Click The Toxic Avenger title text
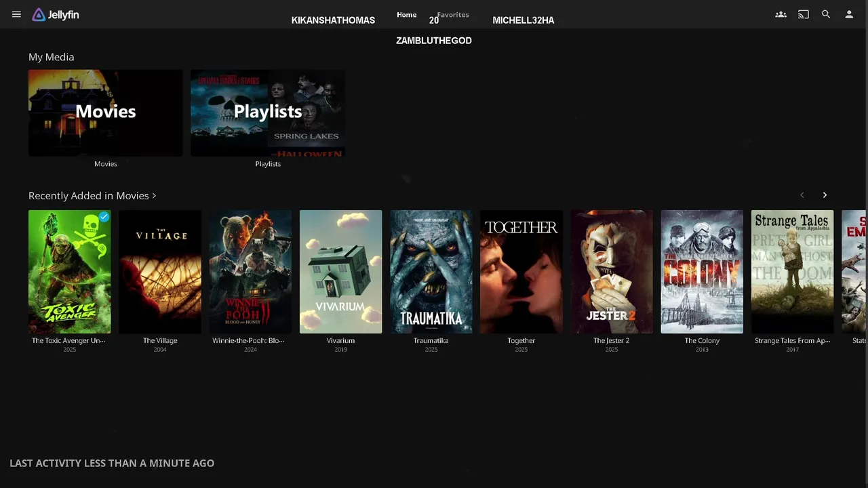 click(68, 341)
